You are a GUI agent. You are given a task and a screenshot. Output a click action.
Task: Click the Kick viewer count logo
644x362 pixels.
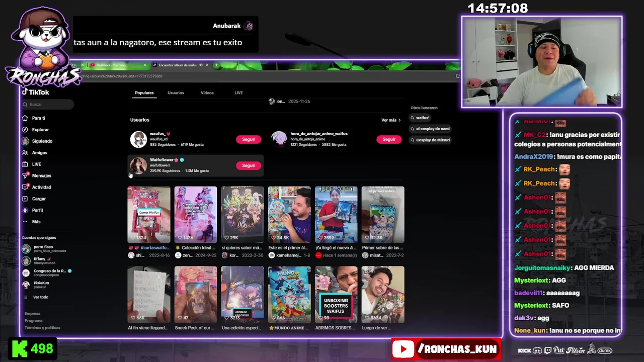click(19, 349)
